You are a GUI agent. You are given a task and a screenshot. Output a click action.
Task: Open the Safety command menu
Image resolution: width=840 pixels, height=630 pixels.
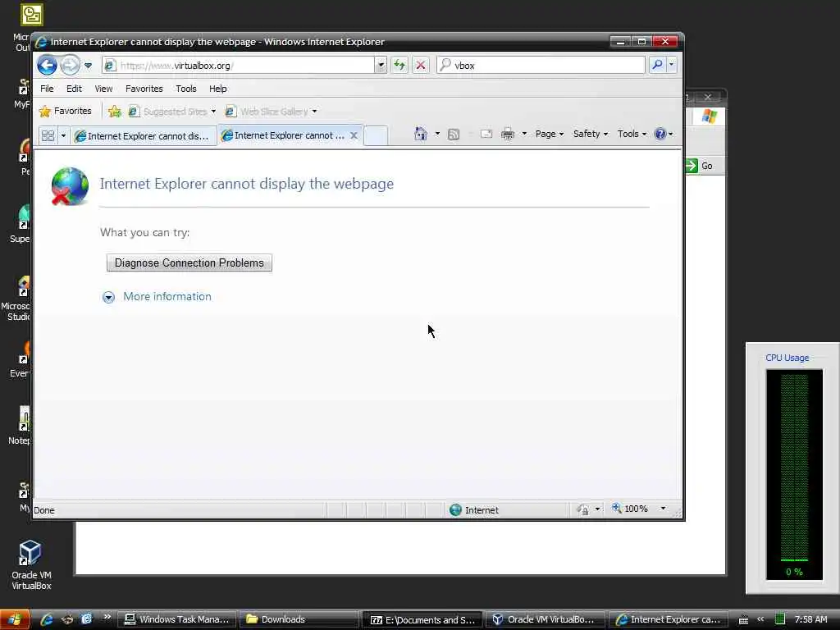pos(591,134)
